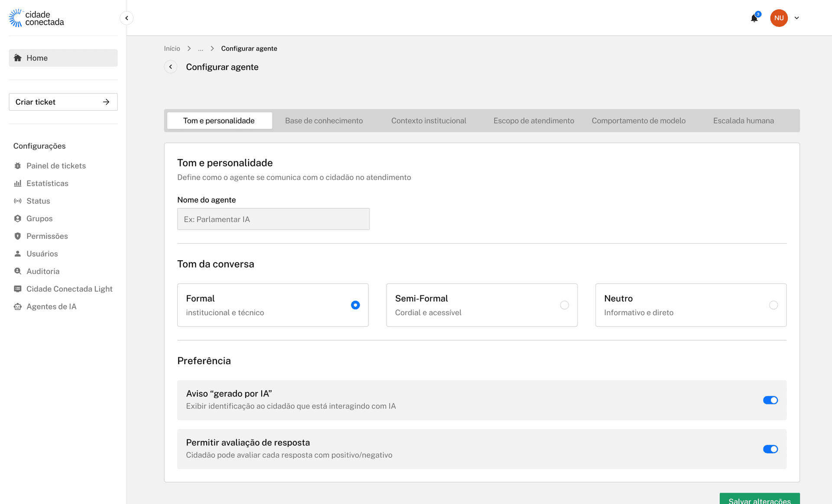
Task: Expand the breadcrumb ellipsis
Action: [201, 48]
